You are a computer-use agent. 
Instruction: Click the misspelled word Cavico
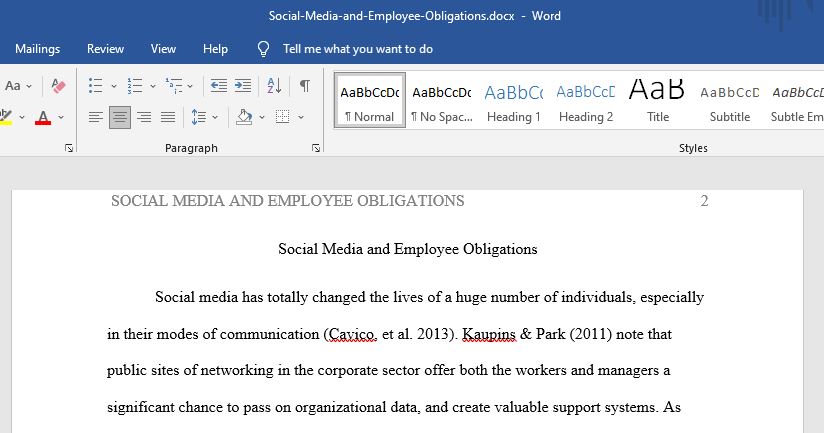tap(352, 334)
